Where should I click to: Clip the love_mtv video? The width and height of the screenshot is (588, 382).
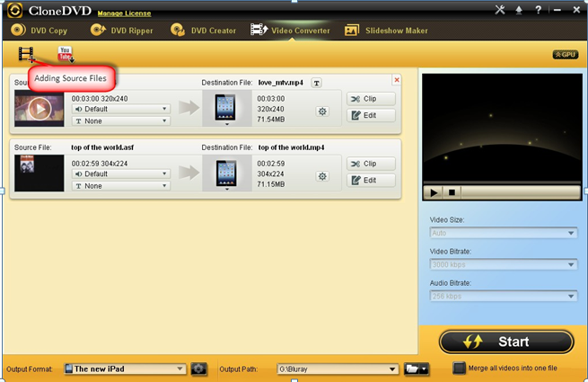(371, 99)
